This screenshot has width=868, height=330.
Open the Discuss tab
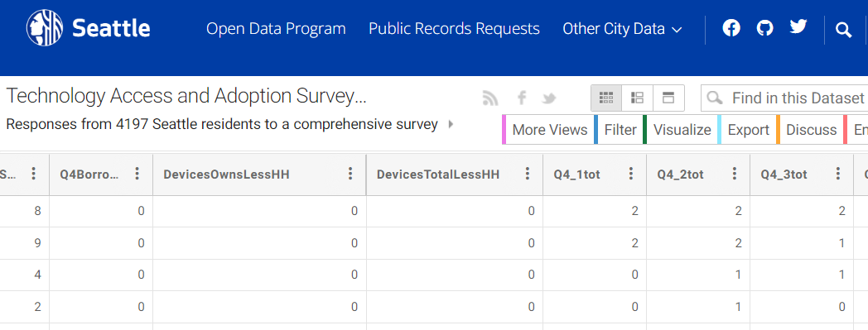(811, 130)
